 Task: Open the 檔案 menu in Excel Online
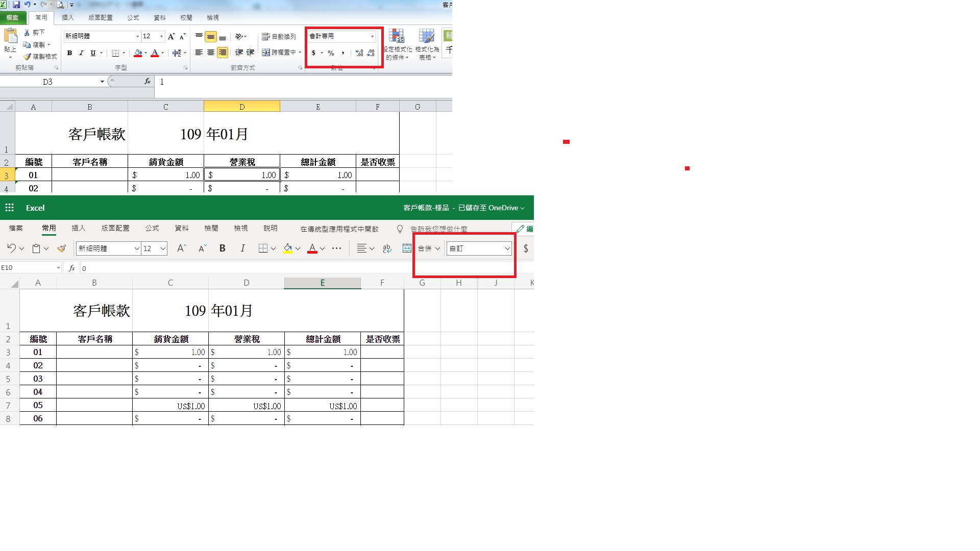15,228
